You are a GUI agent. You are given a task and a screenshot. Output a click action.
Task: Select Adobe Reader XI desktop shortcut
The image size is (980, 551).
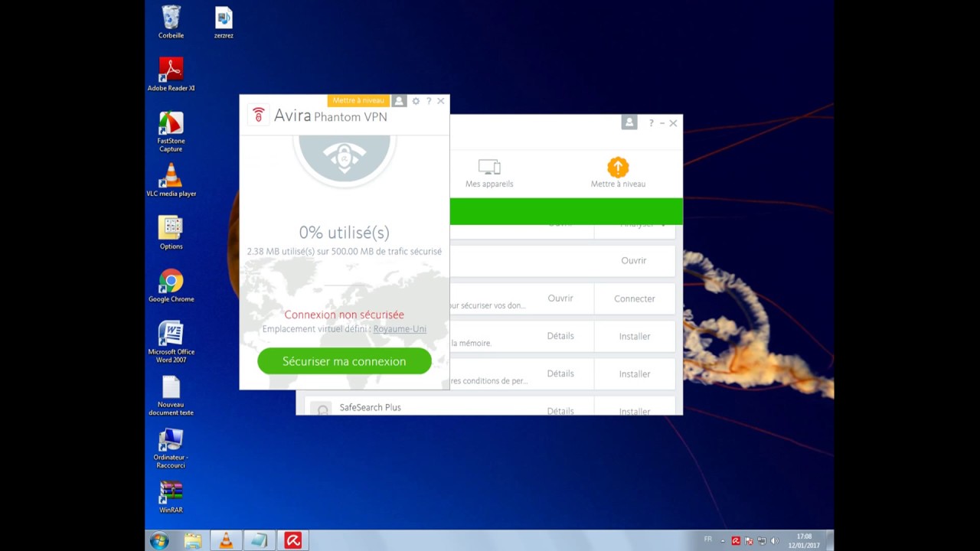click(x=171, y=74)
